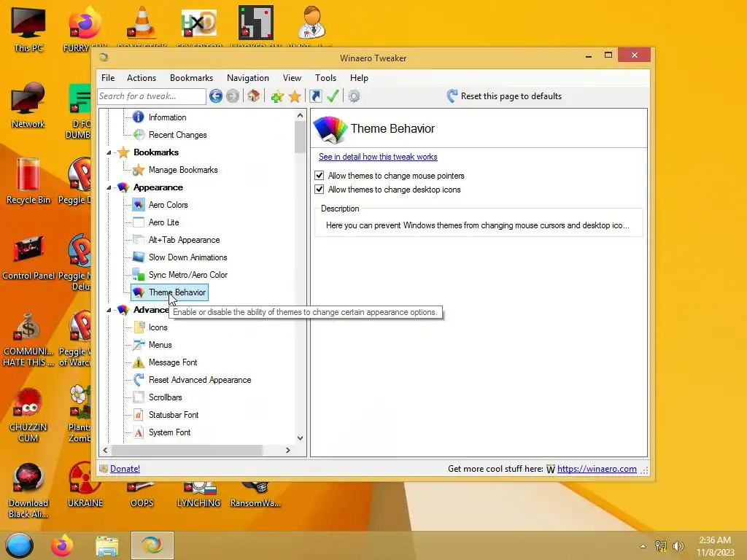This screenshot has width=747, height=560.
Task: Untick Allow themes to change desktop icons
Action: [x=320, y=190]
